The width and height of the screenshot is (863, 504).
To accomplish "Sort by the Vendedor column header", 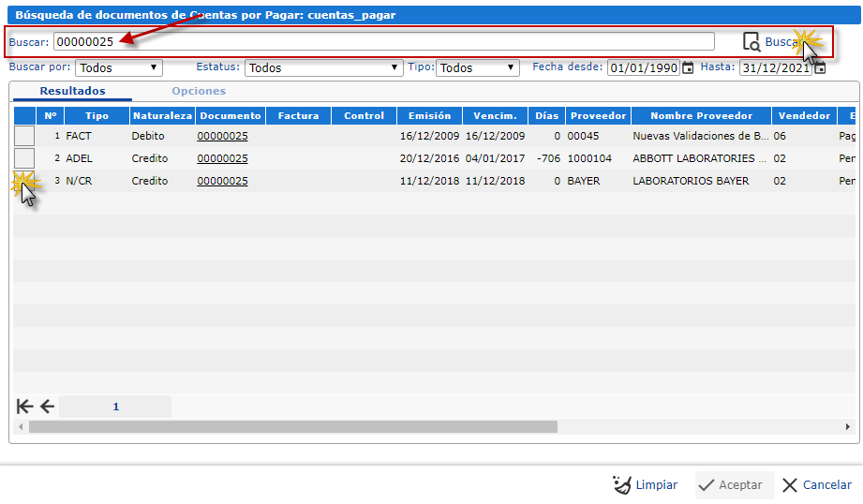I will tap(804, 115).
